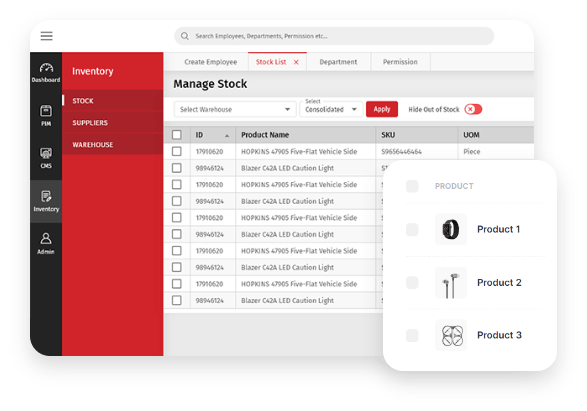The image size is (587, 411).
Task: Close the Stock List tab
Action: coord(296,62)
